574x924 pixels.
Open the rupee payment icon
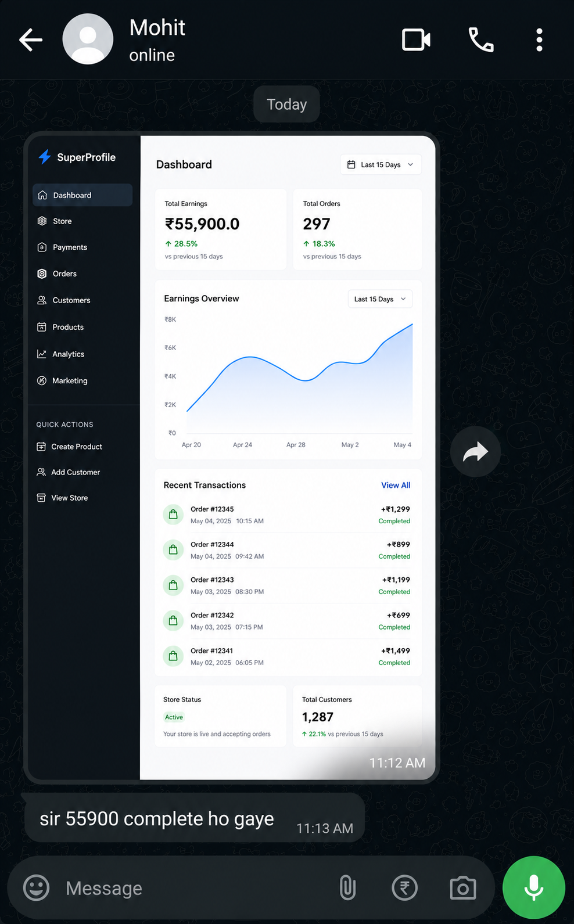(404, 888)
